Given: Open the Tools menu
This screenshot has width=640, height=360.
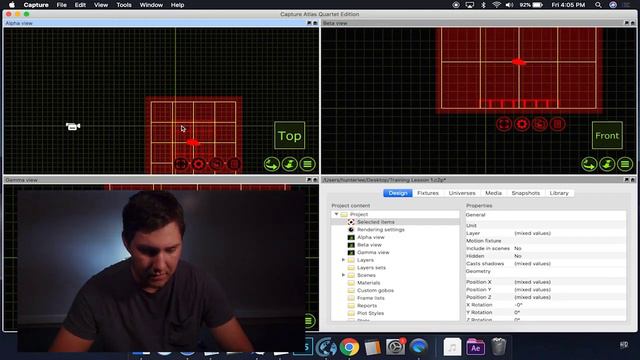Looking at the screenshot, I should coord(124,5).
